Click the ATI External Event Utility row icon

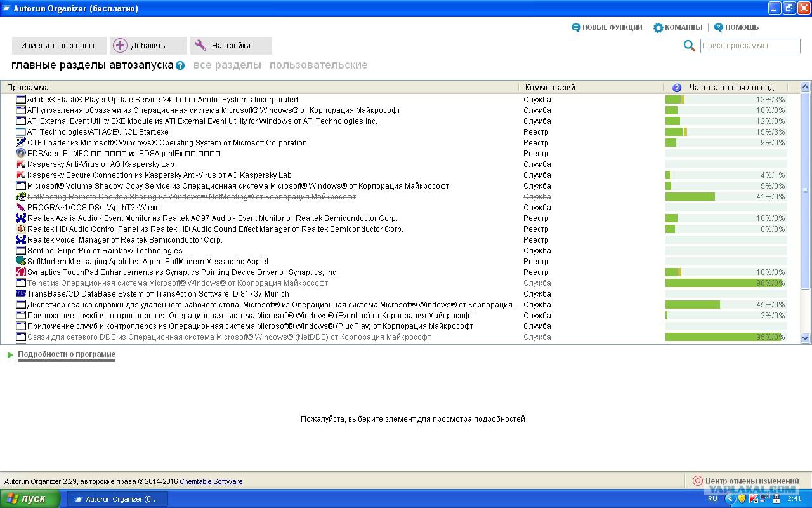coord(20,121)
